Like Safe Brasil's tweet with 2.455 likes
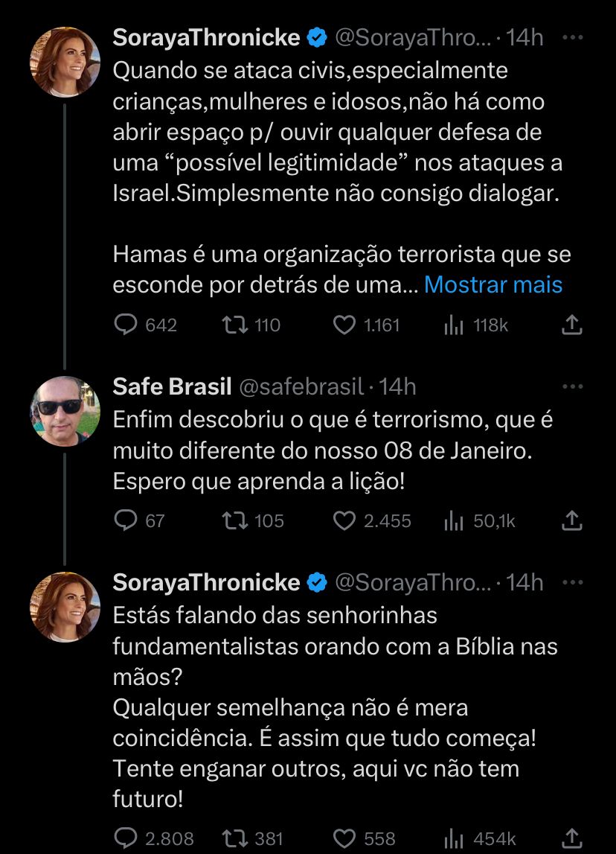The width and height of the screenshot is (616, 854). coord(344,520)
